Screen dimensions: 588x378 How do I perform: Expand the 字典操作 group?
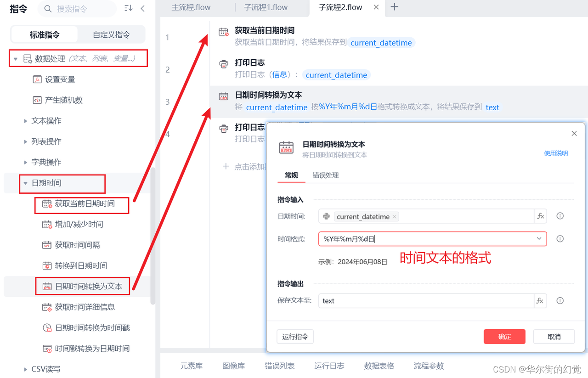26,162
